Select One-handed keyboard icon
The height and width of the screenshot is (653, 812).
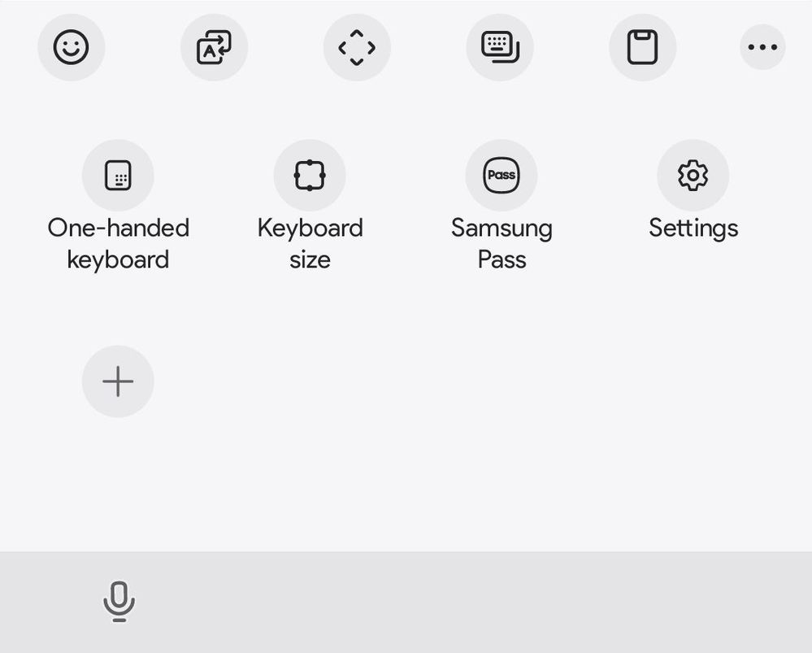pos(118,175)
